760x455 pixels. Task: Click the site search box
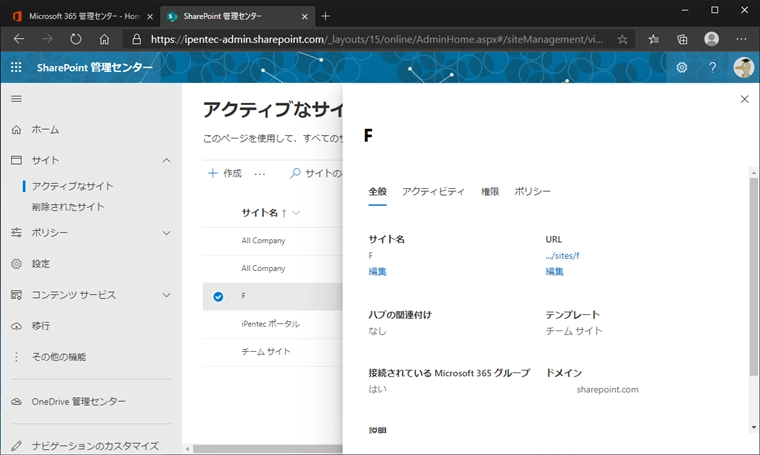[x=316, y=173]
